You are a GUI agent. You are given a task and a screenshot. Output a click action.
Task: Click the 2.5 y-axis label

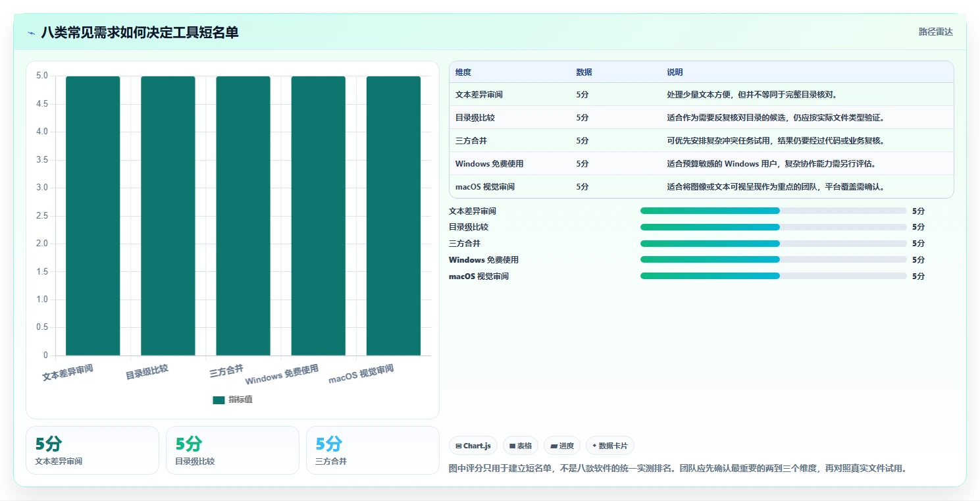pyautogui.click(x=42, y=216)
